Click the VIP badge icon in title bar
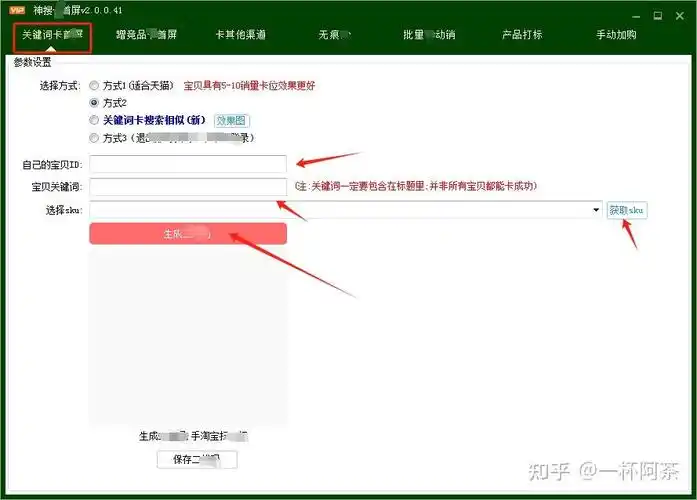The height and width of the screenshot is (500, 697). coord(17,10)
